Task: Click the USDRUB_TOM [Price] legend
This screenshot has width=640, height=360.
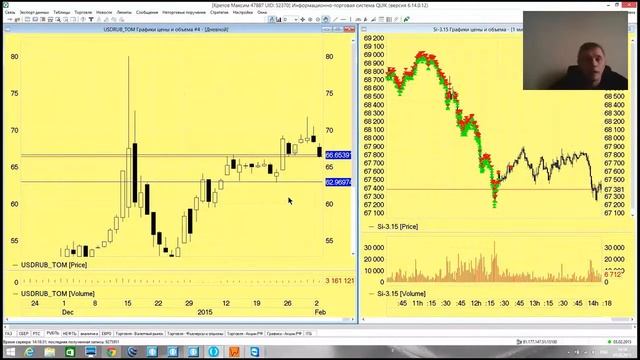Action: coord(54,265)
